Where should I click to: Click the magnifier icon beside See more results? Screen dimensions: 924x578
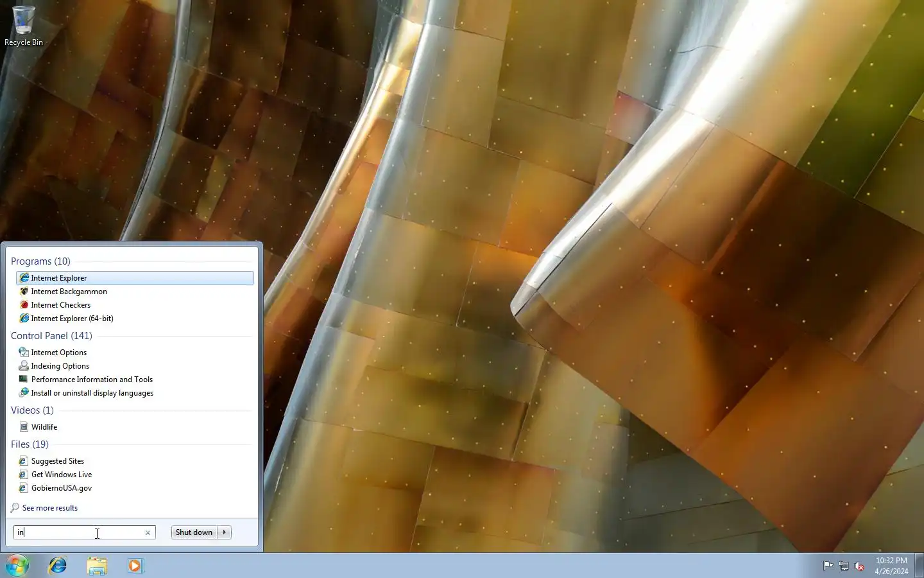click(15, 508)
